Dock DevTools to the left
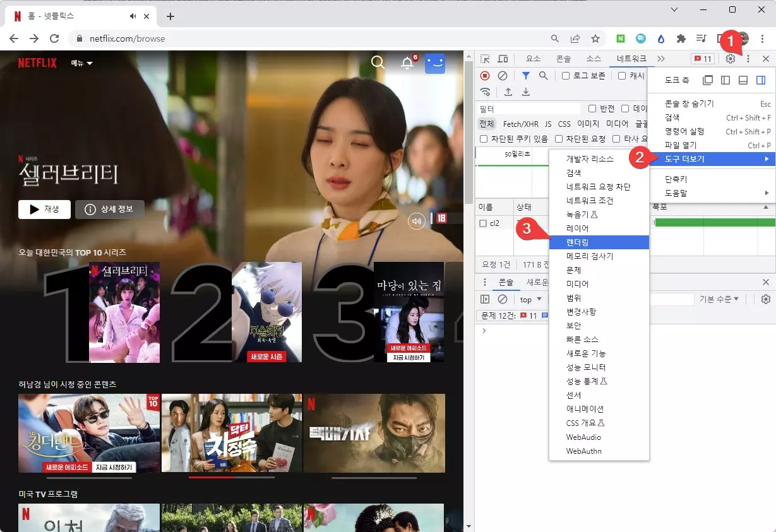The height and width of the screenshot is (532, 776). click(725, 80)
